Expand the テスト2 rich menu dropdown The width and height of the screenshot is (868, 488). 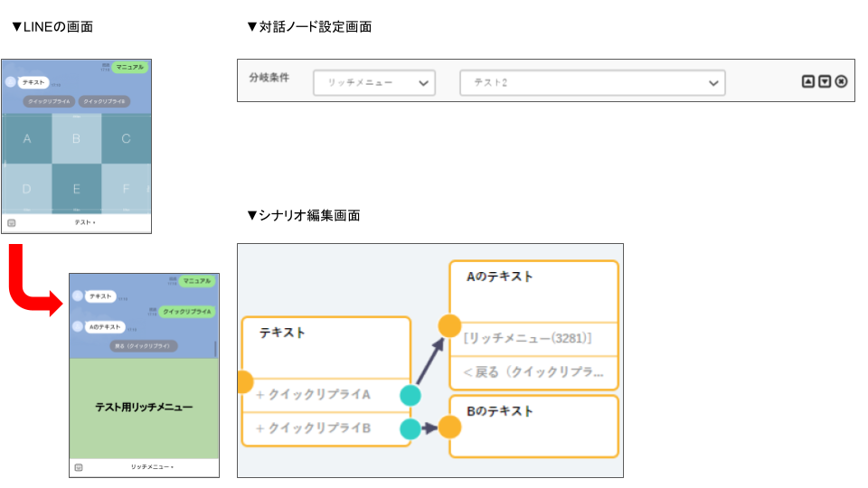592,83
